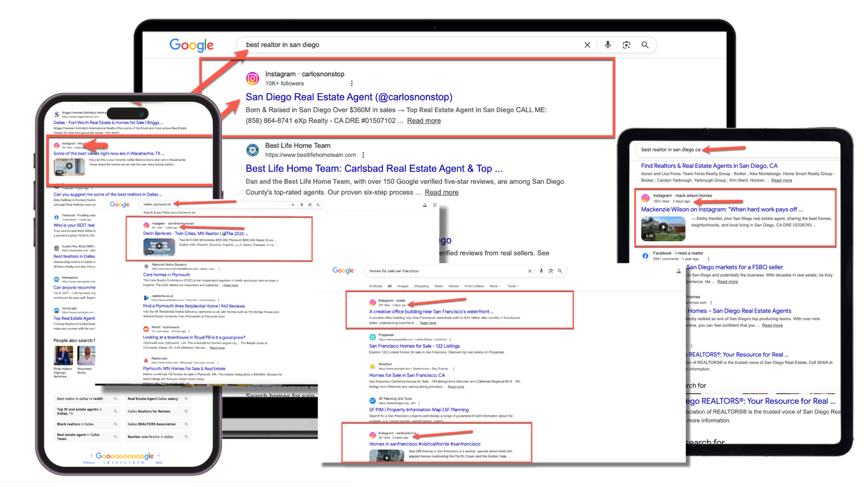Expand the More dropdown in the San Francisco search
This screenshot has height=488, width=868.
coord(494,286)
